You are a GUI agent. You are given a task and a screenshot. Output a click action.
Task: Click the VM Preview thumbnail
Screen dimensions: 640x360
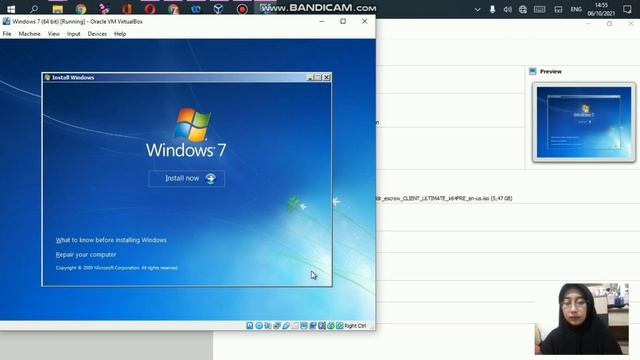point(584,122)
